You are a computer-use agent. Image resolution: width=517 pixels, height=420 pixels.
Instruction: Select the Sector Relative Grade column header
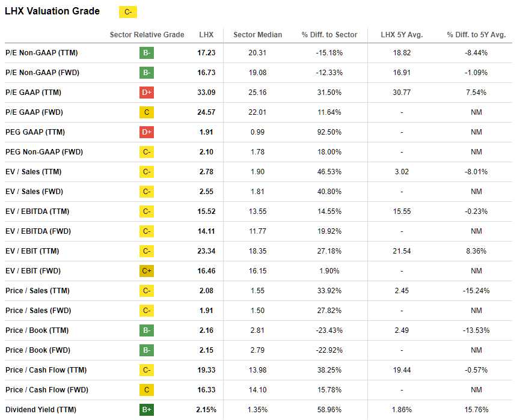point(147,35)
